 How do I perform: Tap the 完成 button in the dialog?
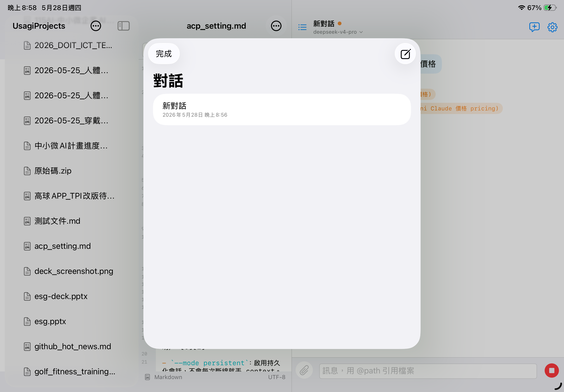[x=164, y=54]
